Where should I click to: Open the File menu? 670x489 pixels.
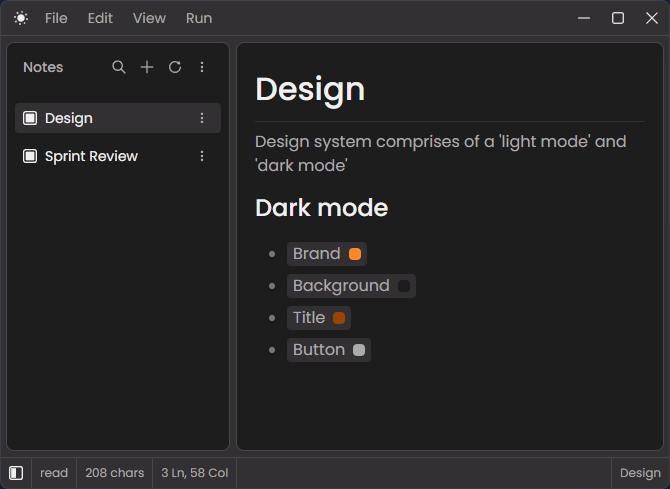56,18
